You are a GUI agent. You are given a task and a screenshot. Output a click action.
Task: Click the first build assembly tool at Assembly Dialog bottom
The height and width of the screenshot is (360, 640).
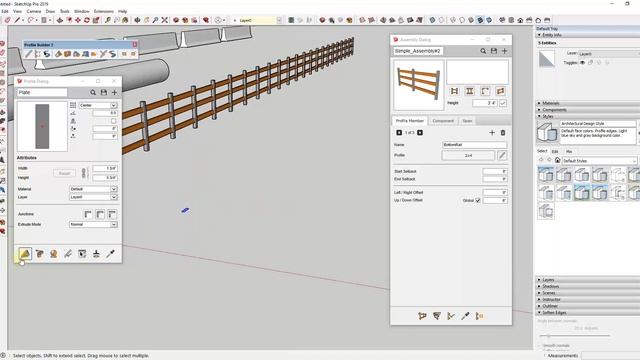[422, 316]
